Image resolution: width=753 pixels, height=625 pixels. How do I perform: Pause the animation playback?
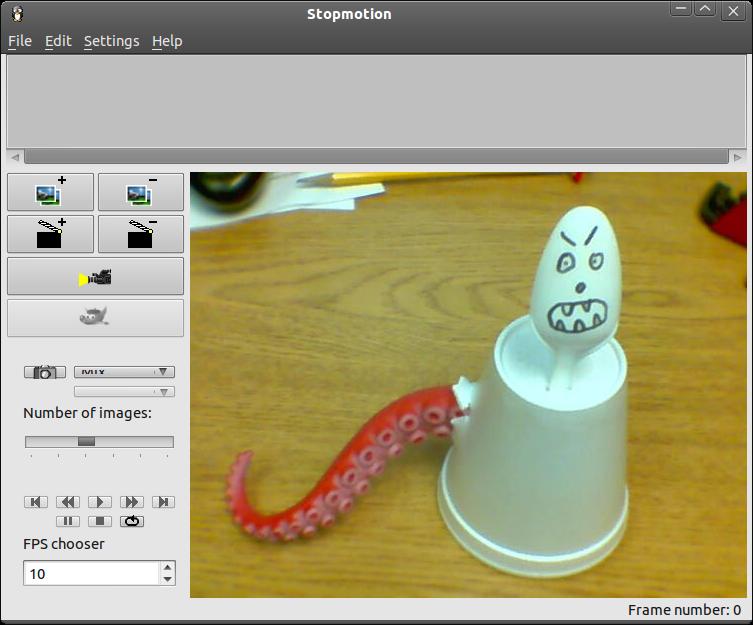pyautogui.click(x=68, y=521)
